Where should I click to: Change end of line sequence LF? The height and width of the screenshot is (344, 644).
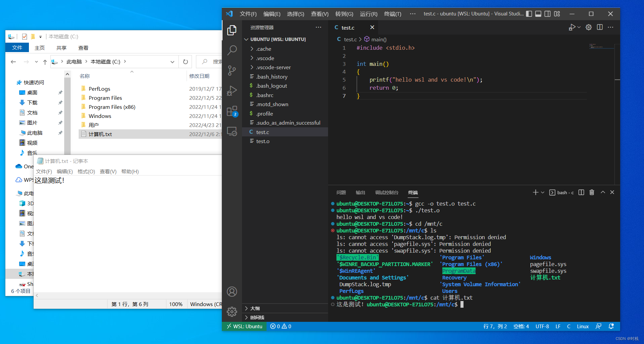click(x=558, y=326)
